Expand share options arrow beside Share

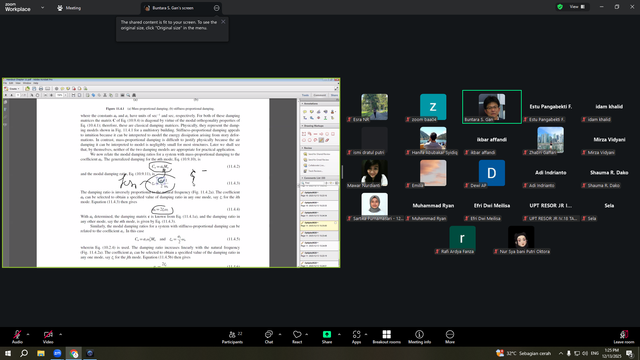click(339, 334)
